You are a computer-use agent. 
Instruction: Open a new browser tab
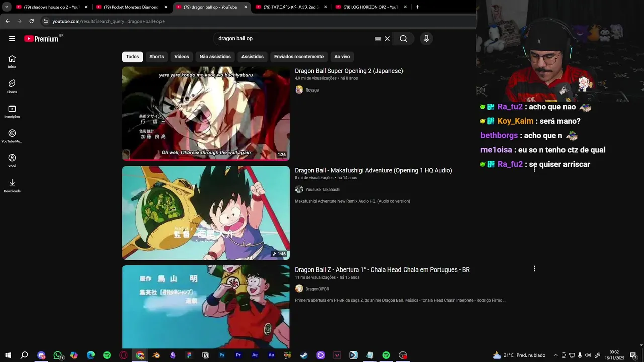pyautogui.click(x=417, y=7)
